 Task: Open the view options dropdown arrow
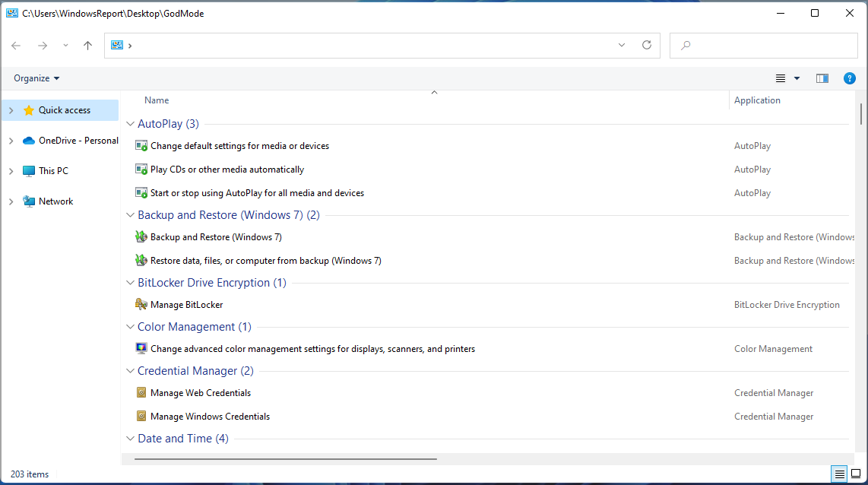797,78
